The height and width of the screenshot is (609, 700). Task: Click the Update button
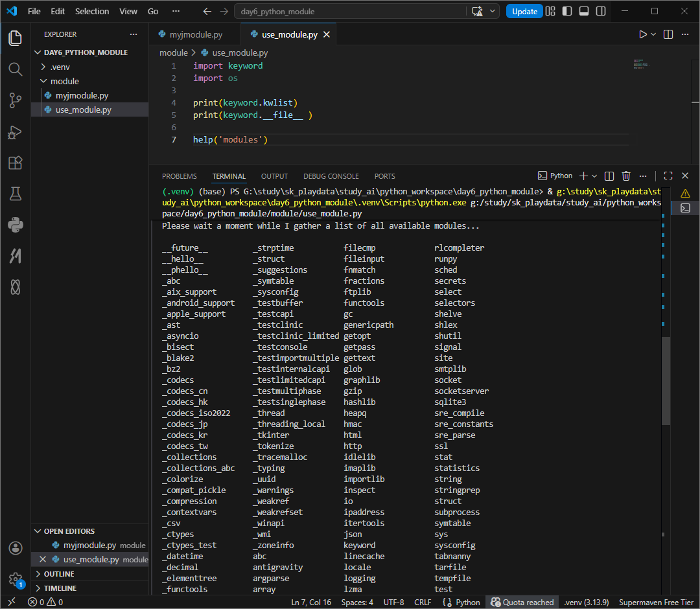pyautogui.click(x=524, y=11)
